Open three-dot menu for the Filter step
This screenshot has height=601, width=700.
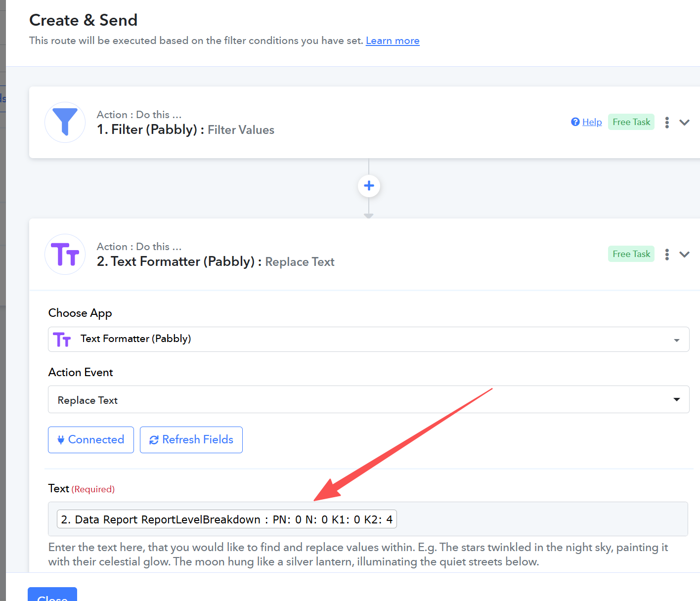point(667,122)
